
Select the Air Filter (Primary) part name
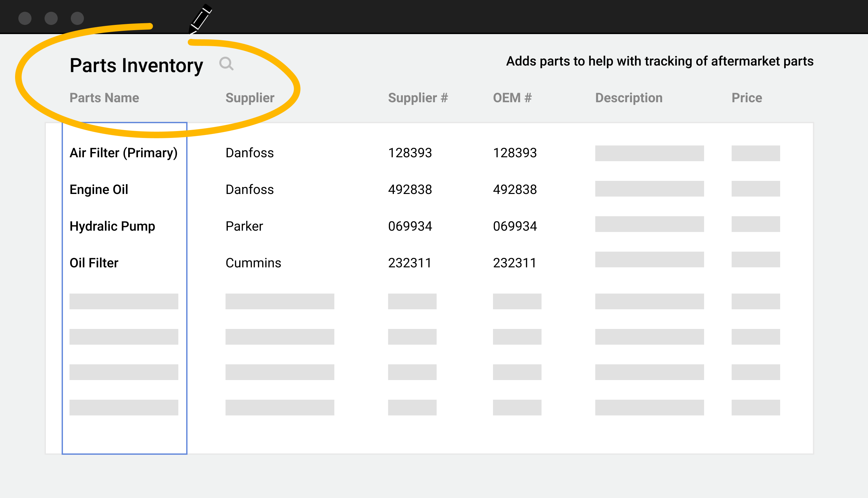point(124,153)
